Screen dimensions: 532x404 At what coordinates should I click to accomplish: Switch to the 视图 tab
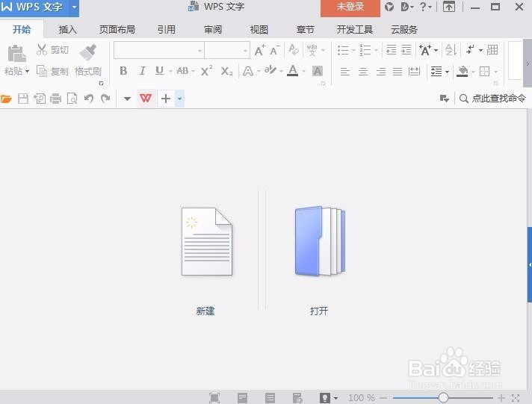[259, 30]
